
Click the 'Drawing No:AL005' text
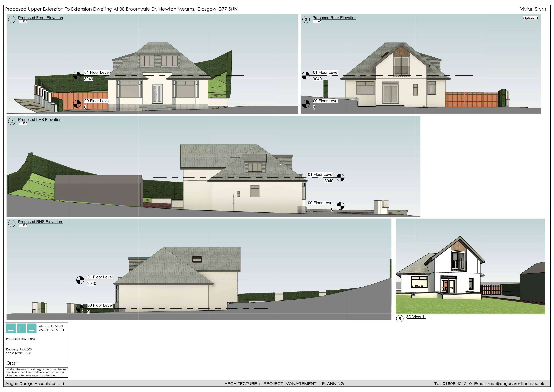coord(19,350)
